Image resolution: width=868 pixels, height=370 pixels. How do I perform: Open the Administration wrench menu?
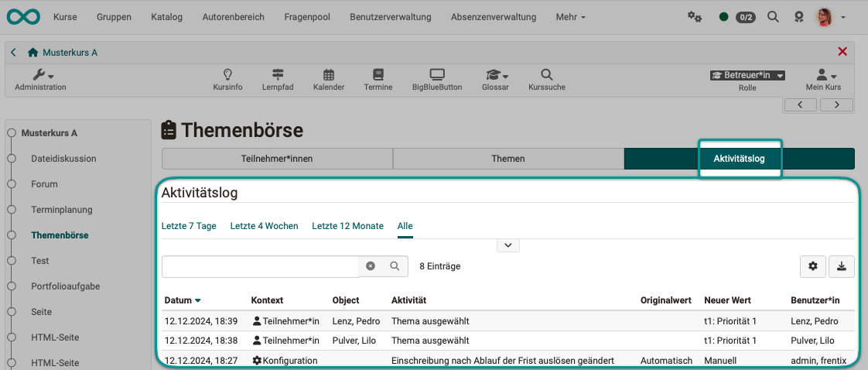(x=40, y=80)
